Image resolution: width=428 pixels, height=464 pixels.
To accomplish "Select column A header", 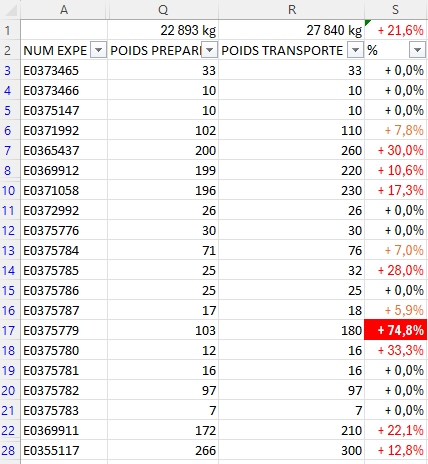I will click(64, 10).
